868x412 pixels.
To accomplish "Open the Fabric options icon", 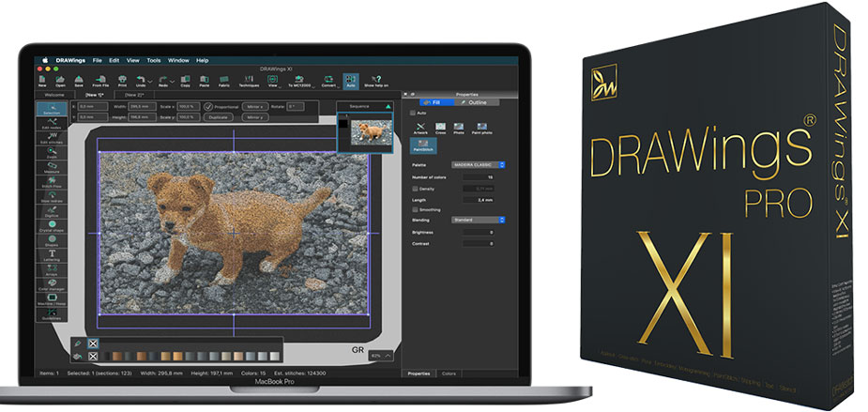I will 224,82.
